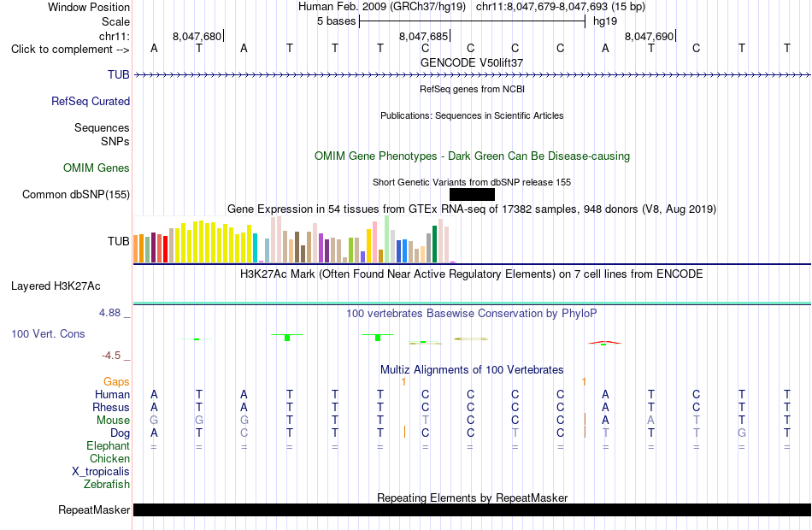Select the black RepeatMasker element bar
This screenshot has width=812, height=530.
pyautogui.click(x=472, y=509)
